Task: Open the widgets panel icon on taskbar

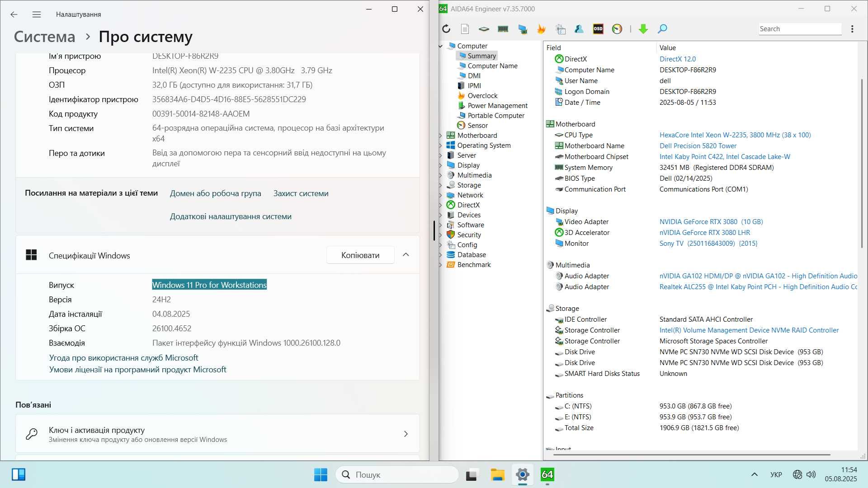Action: [19, 474]
